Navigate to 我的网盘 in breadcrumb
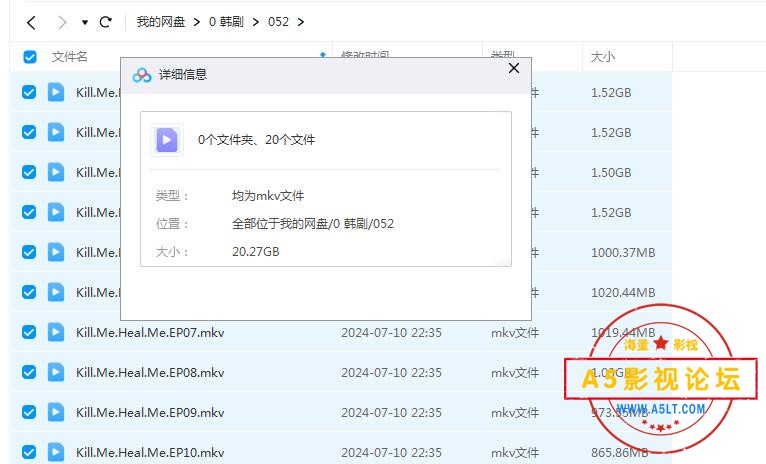The height and width of the screenshot is (464, 766). 161,22
